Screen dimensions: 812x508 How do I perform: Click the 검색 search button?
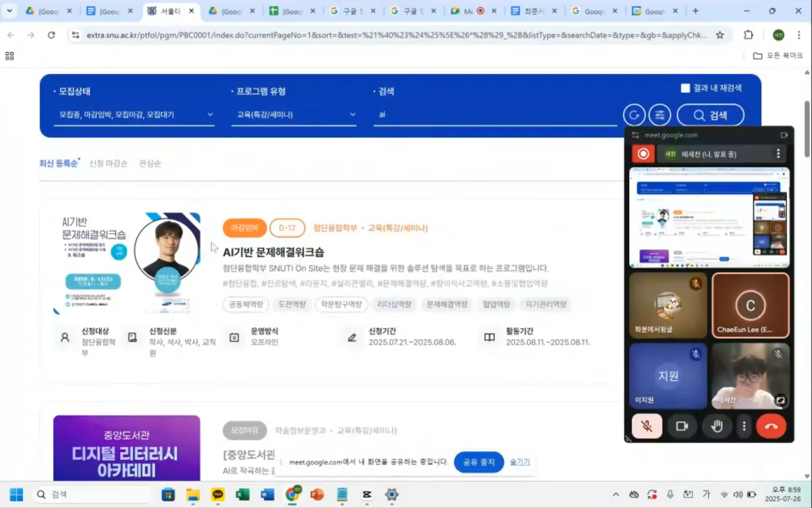710,115
